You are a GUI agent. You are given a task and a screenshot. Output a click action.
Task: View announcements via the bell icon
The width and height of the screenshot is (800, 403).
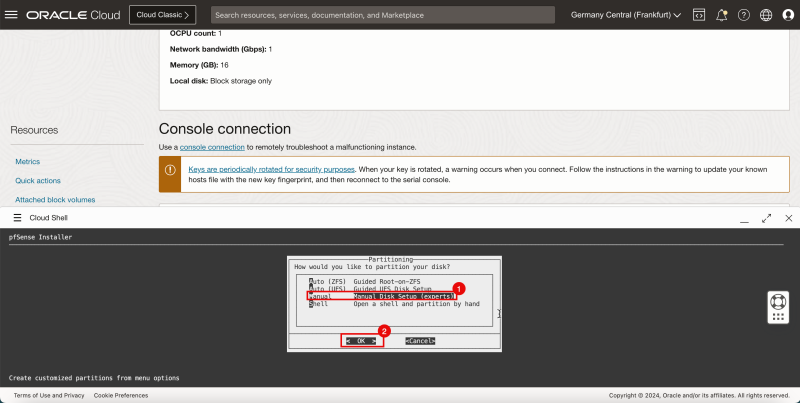click(721, 15)
